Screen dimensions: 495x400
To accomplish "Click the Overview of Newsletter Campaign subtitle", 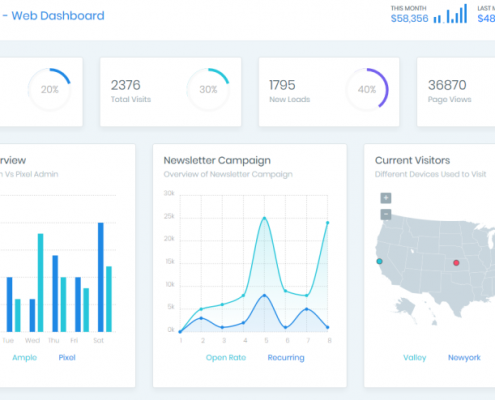I will [228, 174].
